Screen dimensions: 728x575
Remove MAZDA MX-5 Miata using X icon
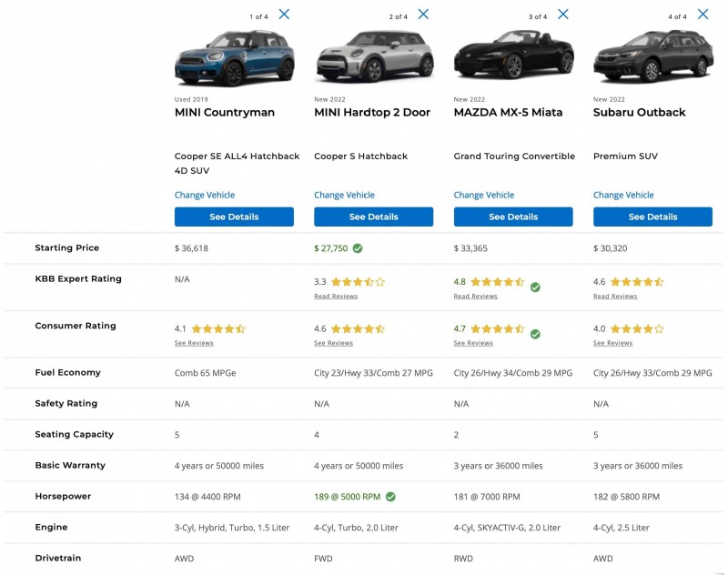click(x=563, y=15)
